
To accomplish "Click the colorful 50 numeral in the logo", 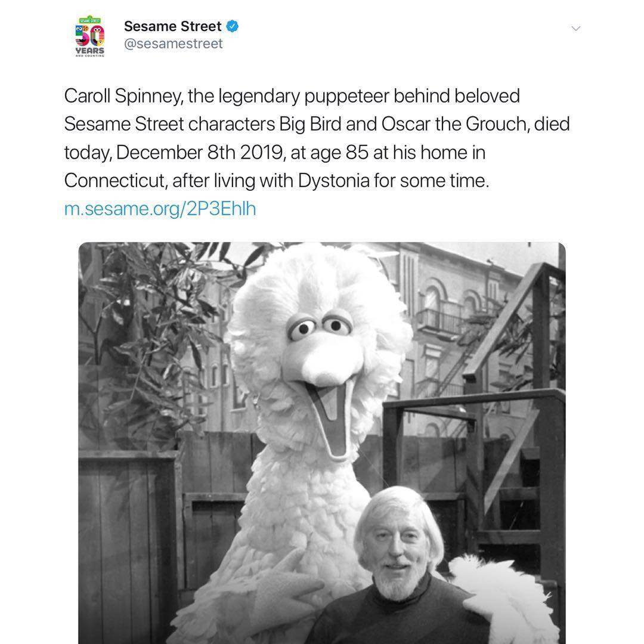I will (x=90, y=36).
